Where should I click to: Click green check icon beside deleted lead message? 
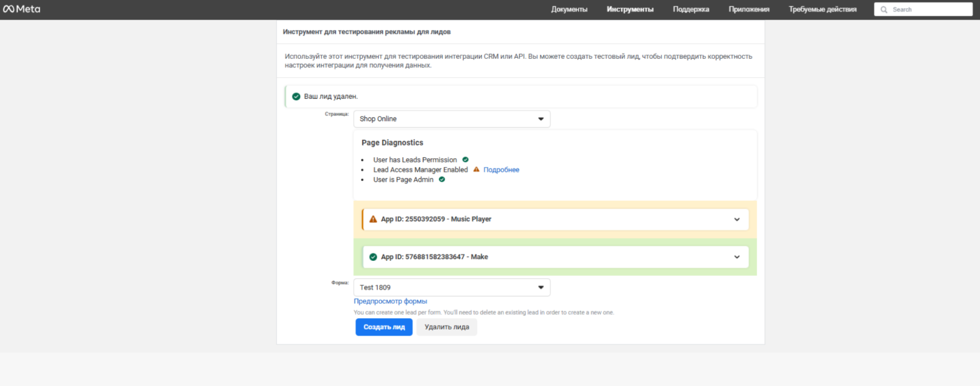[x=296, y=97]
